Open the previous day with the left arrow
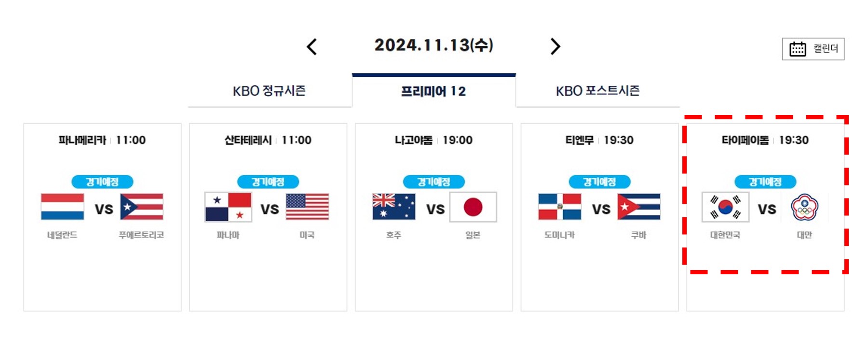Image resolution: width=868 pixels, height=353 pixels. click(312, 46)
